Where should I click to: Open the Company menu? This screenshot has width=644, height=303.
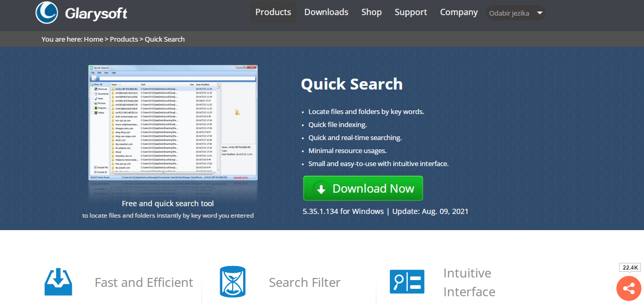coord(459,12)
